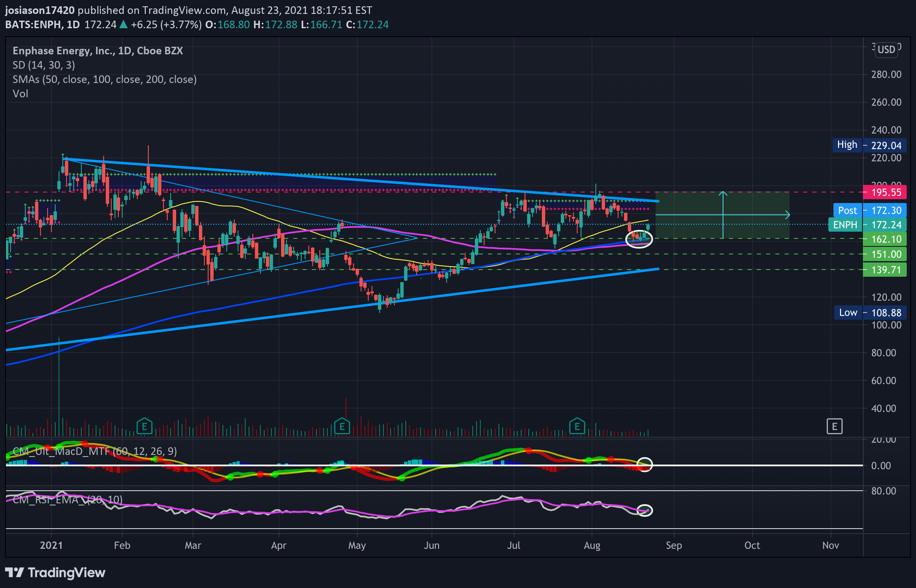Click the Post 172.30 price label
The height and width of the screenshot is (588, 916).
869,210
